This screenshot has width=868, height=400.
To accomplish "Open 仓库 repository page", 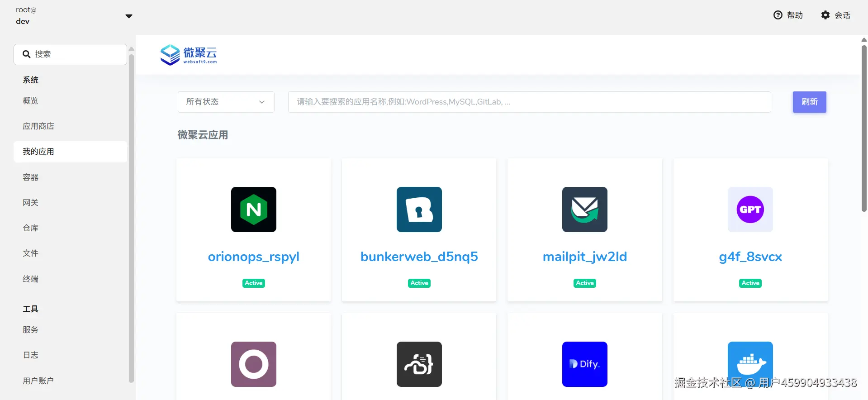I will click(x=70, y=228).
